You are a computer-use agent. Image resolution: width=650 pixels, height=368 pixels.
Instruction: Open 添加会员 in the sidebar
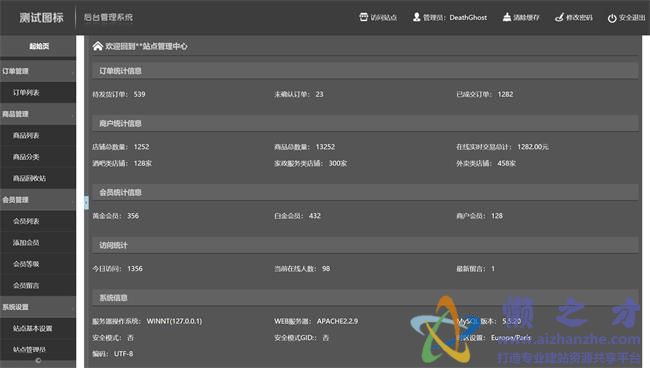pyautogui.click(x=38, y=242)
